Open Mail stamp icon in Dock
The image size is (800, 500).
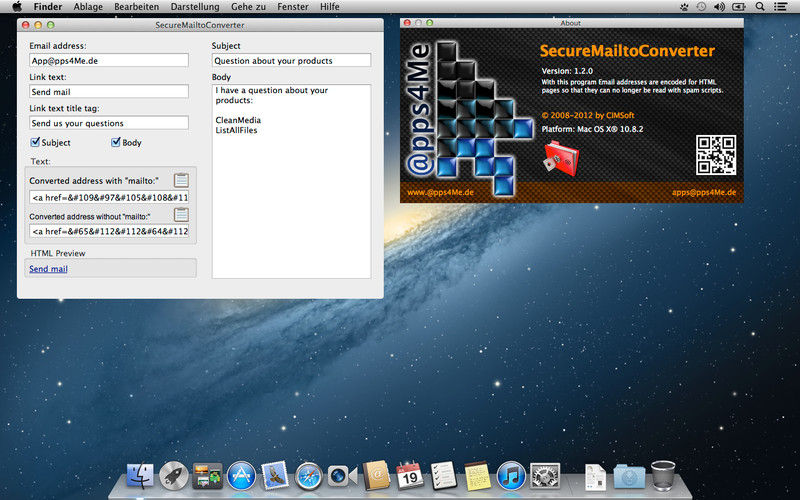point(275,476)
